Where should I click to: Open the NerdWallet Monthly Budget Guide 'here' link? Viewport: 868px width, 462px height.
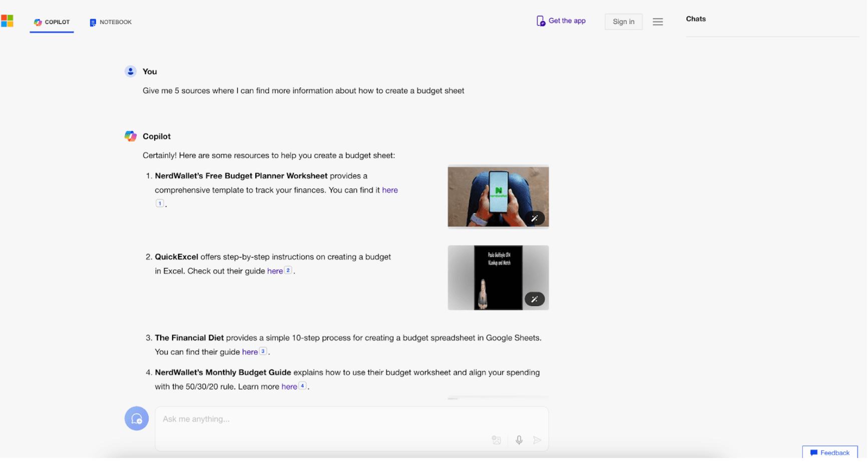(x=289, y=386)
